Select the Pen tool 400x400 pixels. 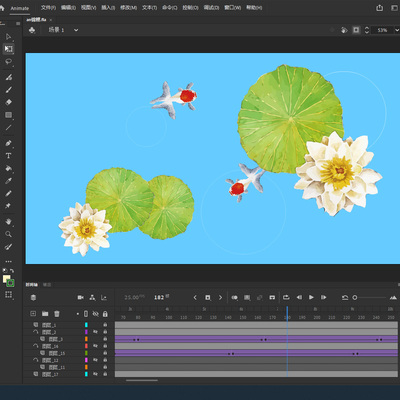[9, 143]
